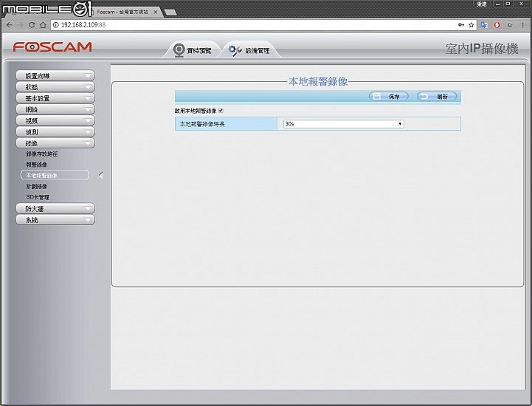
Task: Click the 刷新 refresh button
Action: [437, 97]
